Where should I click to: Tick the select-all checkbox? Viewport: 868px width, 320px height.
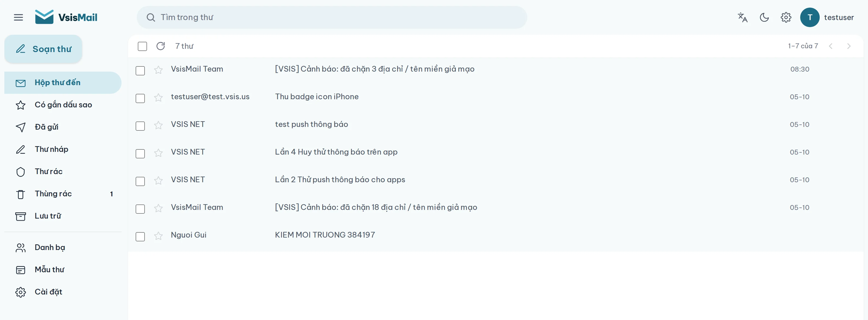pyautogui.click(x=142, y=46)
